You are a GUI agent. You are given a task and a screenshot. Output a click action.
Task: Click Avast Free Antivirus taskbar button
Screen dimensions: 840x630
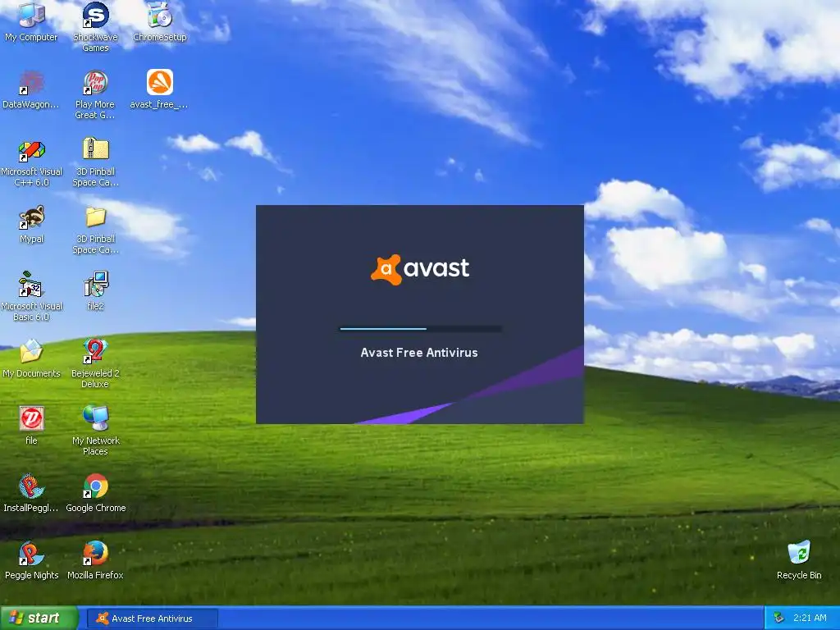tap(152, 619)
